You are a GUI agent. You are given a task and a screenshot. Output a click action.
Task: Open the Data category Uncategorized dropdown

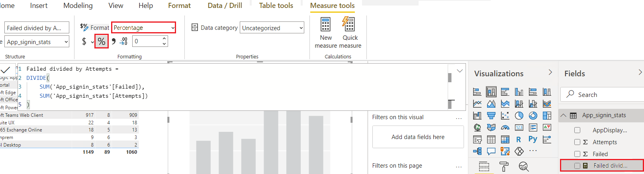point(272,28)
